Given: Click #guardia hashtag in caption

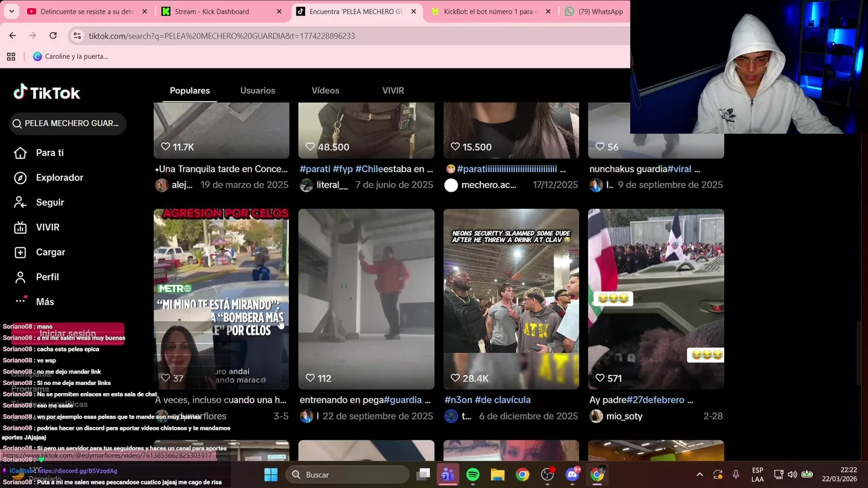Looking at the screenshot, I should pyautogui.click(x=403, y=400).
